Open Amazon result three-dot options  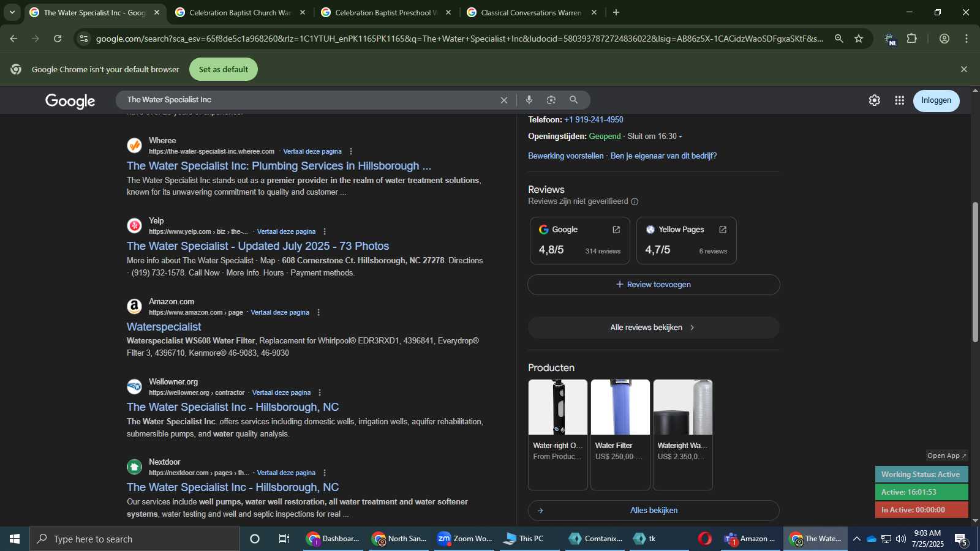point(318,312)
